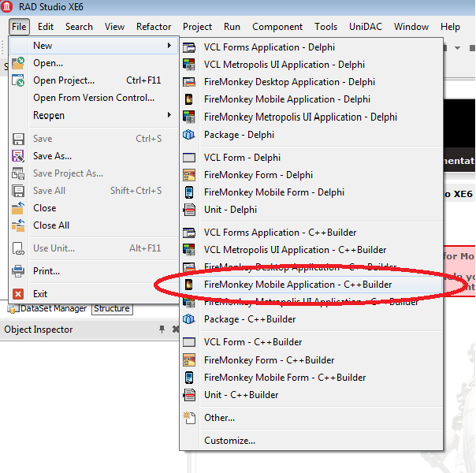
Task: Click Unit Delphi document icon
Action: click(x=189, y=210)
